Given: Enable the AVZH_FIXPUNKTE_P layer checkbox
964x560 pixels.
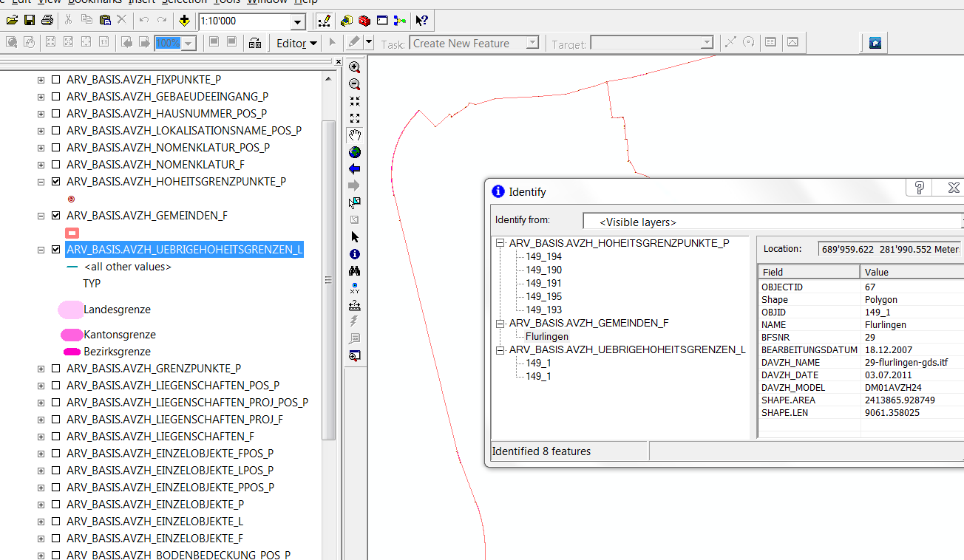Looking at the screenshot, I should click(x=56, y=80).
